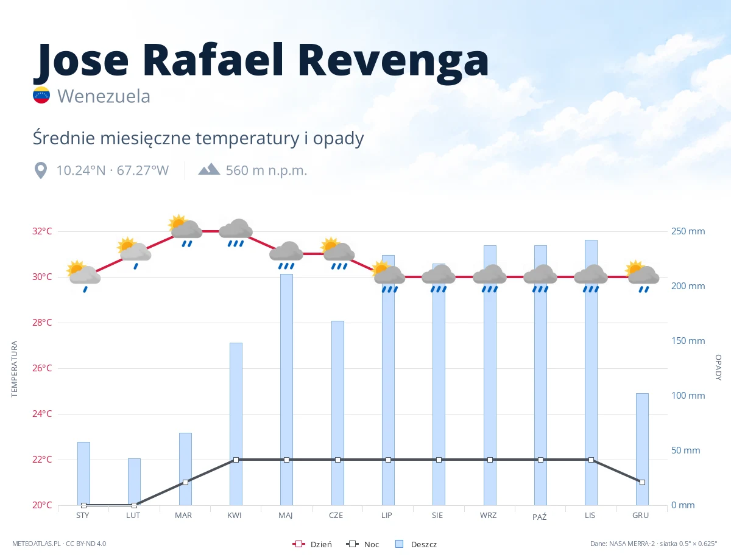This screenshot has height=560, width=731.
Task: Click the night temperature marker for LIS
Action: pyautogui.click(x=591, y=460)
